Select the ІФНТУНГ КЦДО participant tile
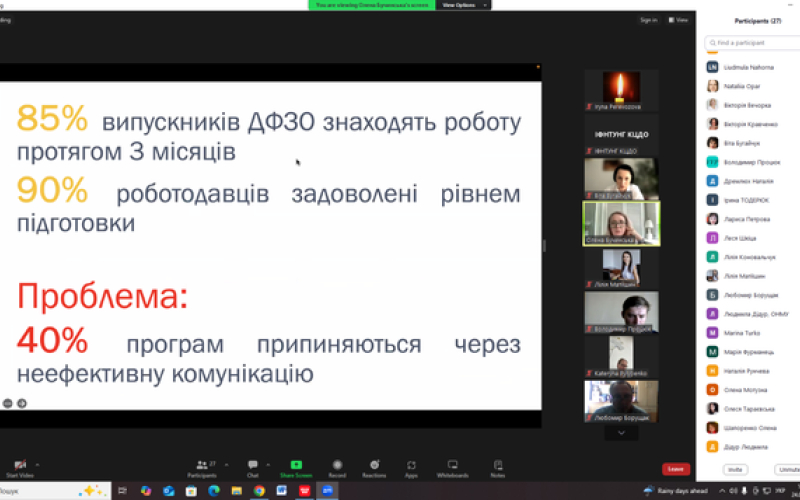Screen dimensions: 800x500 (621, 135)
